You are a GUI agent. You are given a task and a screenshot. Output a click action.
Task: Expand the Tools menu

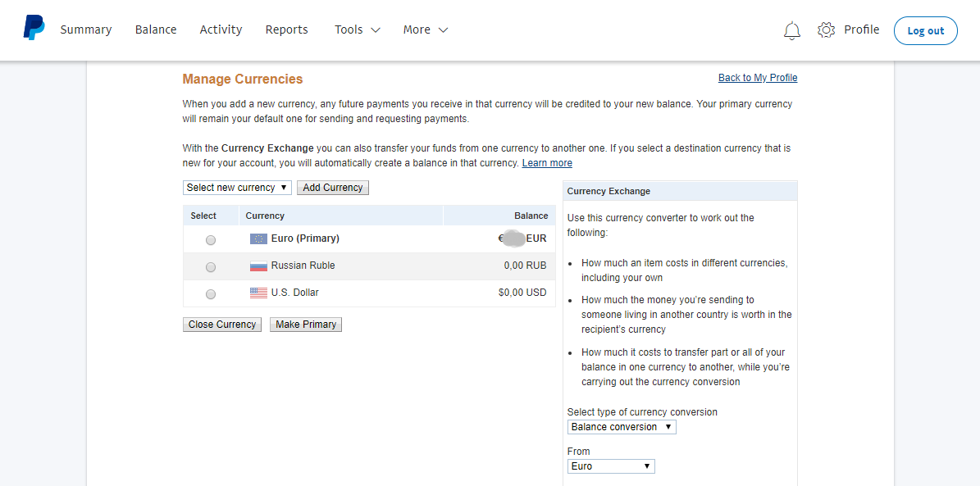358,30
